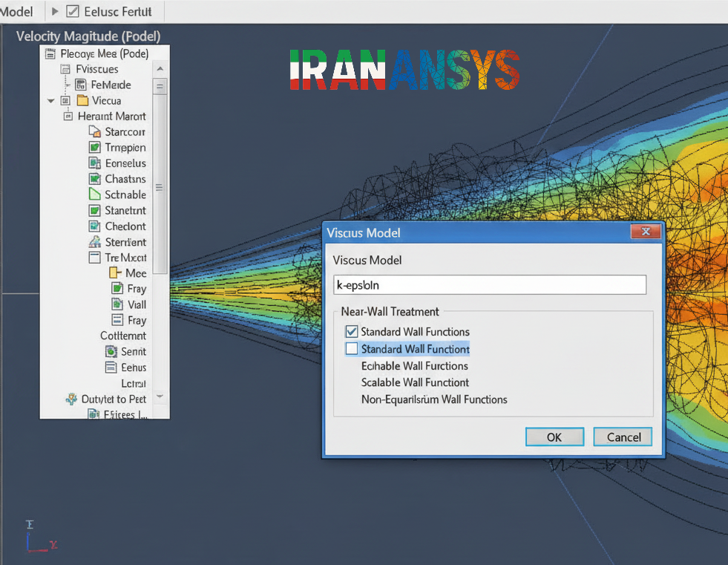Click the Mee yellow icon

(115, 272)
